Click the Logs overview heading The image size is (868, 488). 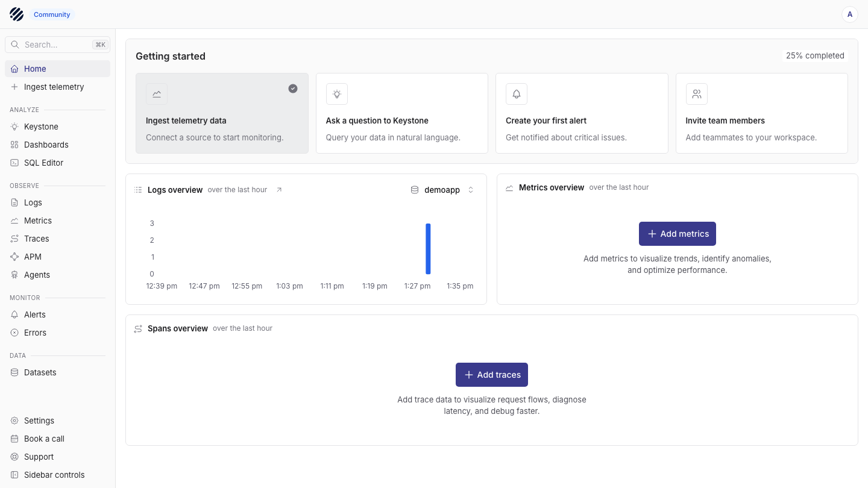(175, 190)
